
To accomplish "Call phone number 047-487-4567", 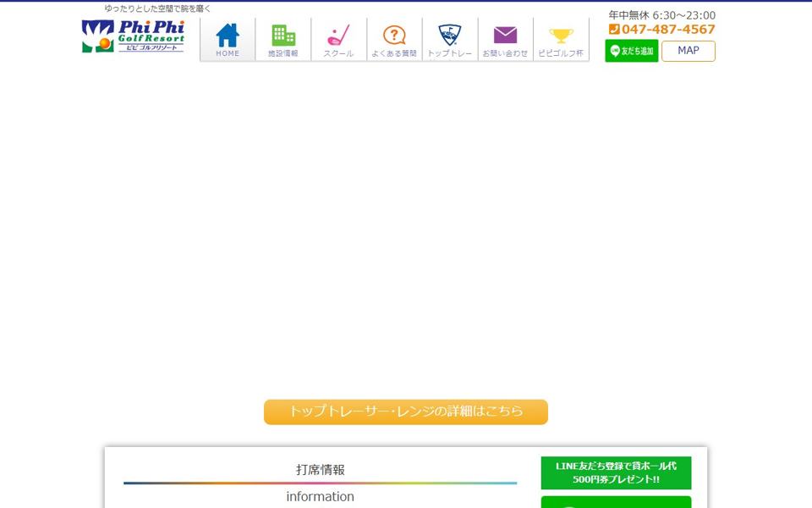I will tap(662, 30).
